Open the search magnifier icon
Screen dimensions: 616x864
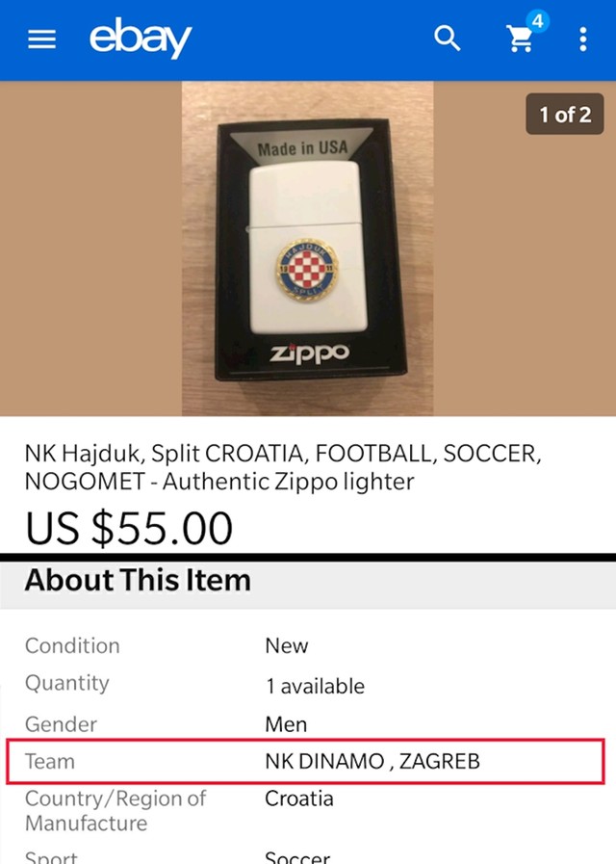coord(447,39)
